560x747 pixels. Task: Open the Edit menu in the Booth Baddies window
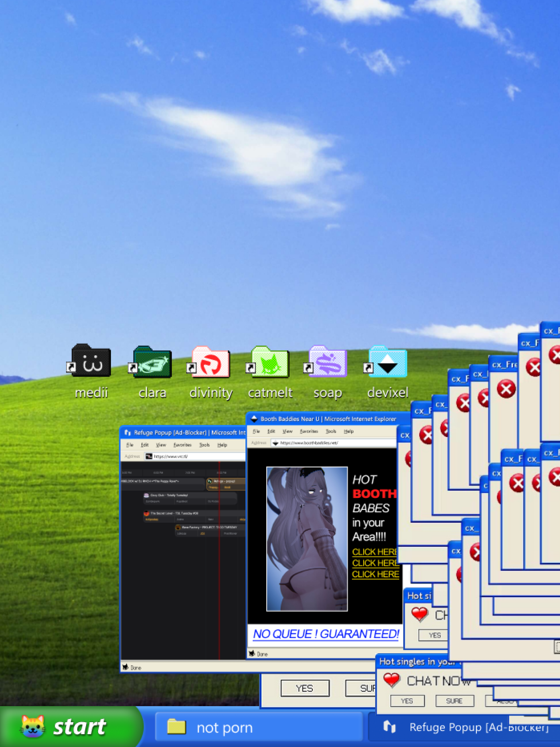[x=271, y=431]
